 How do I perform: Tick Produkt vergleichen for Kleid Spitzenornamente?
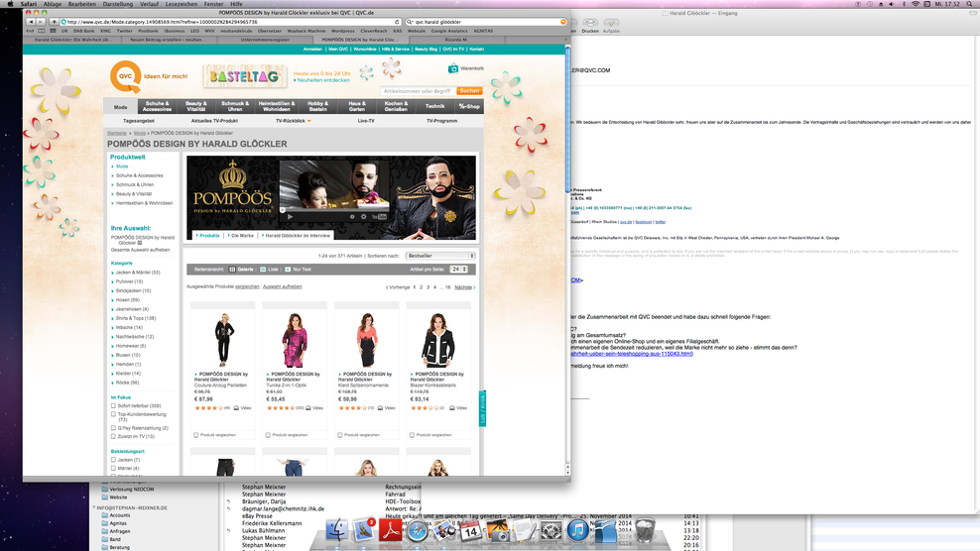click(340, 435)
